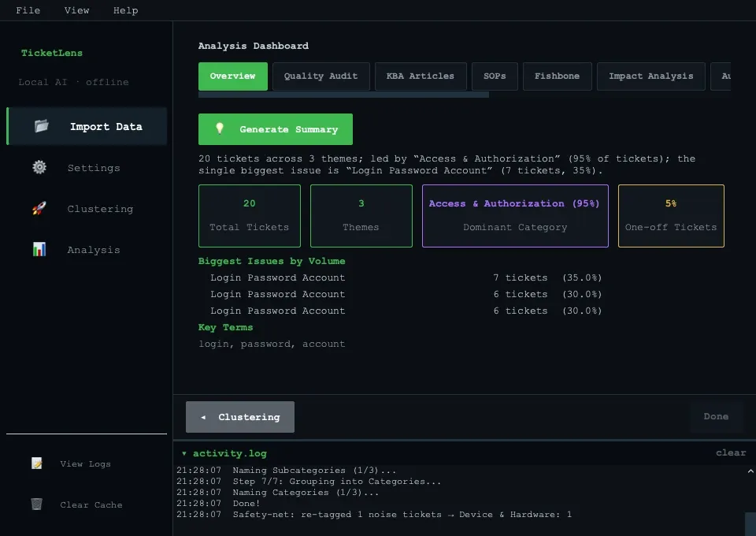This screenshot has width=756, height=536.
Task: Open Analysis in sidebar
Action: click(x=87, y=249)
